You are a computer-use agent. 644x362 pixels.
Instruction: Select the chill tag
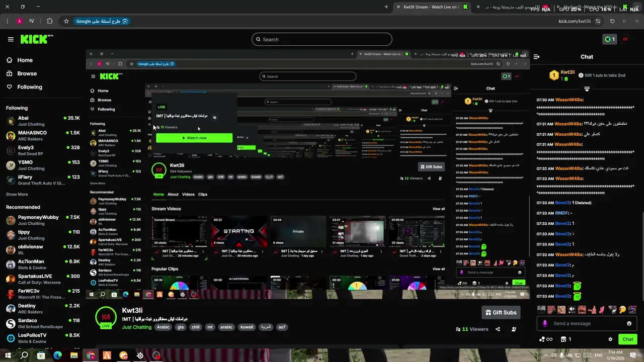pyautogui.click(x=196, y=327)
